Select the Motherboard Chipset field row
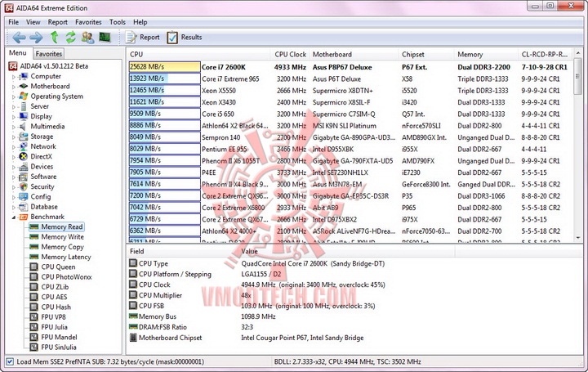The width and height of the screenshot is (588, 372). pos(292,338)
